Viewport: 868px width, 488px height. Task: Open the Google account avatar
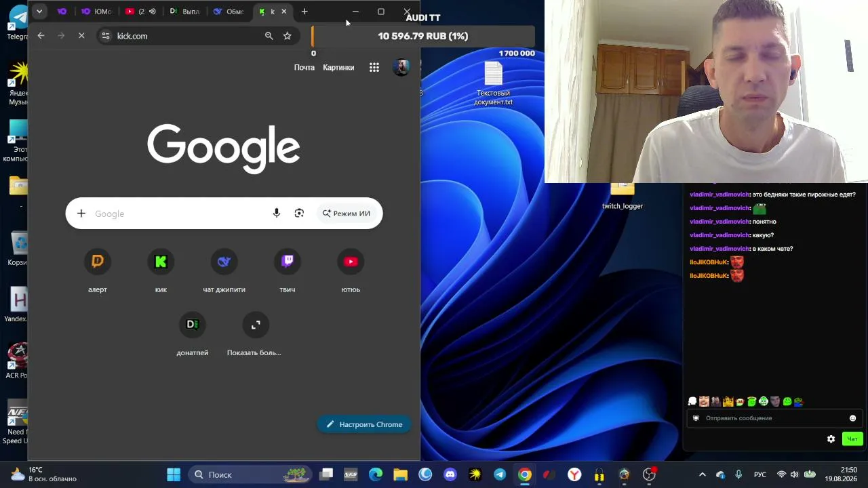[401, 67]
